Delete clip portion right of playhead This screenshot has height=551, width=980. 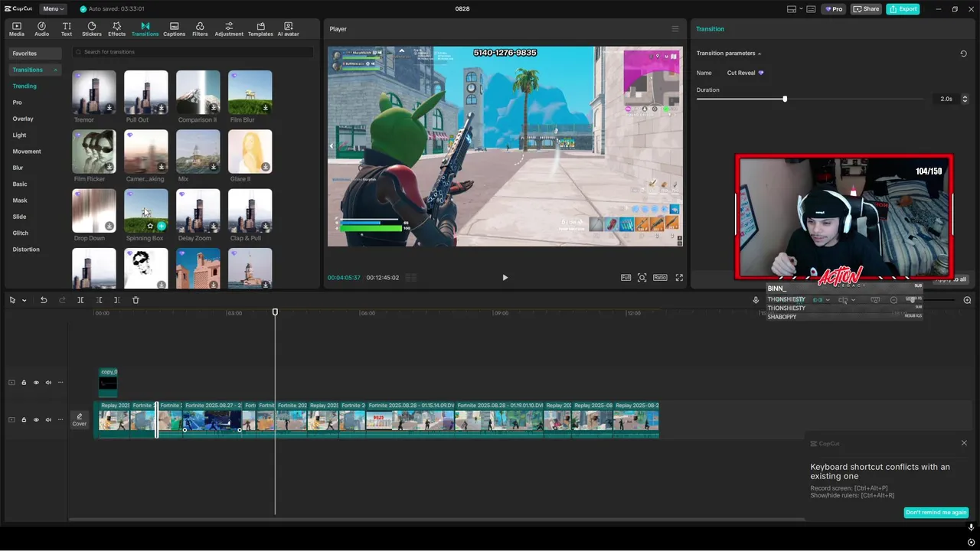(x=117, y=300)
